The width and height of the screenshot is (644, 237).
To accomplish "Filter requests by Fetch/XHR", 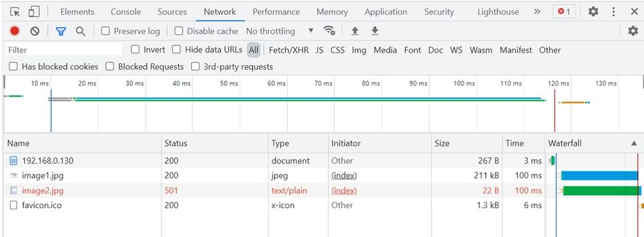I will 288,50.
